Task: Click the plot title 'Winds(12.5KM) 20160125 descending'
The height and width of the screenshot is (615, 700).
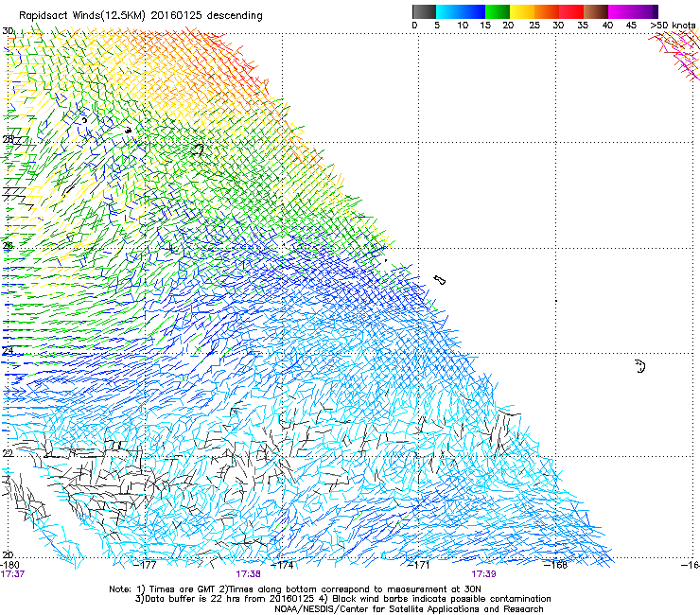Action: (x=167, y=15)
